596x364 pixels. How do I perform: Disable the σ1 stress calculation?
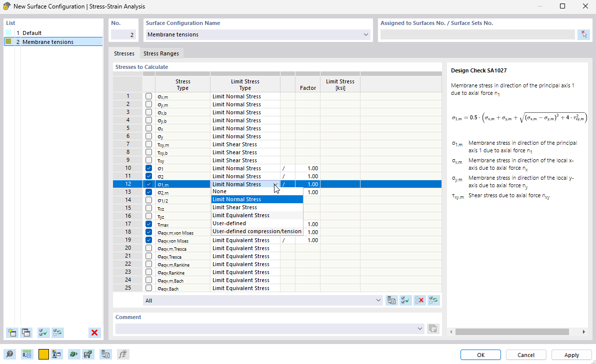coord(147,168)
